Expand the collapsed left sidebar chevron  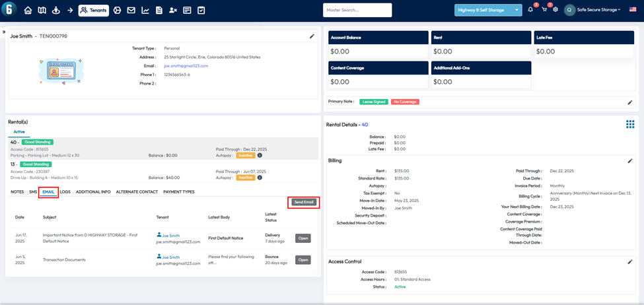point(3,32)
